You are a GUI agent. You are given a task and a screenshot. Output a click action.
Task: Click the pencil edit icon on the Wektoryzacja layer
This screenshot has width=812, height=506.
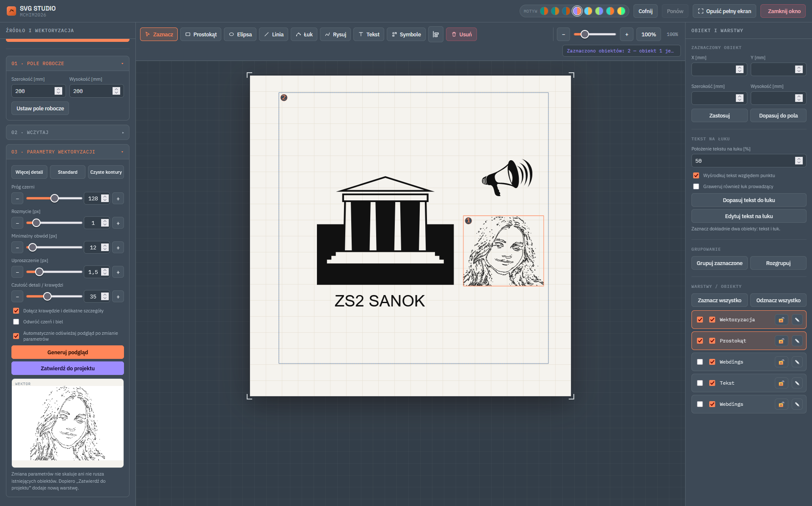[797, 320]
